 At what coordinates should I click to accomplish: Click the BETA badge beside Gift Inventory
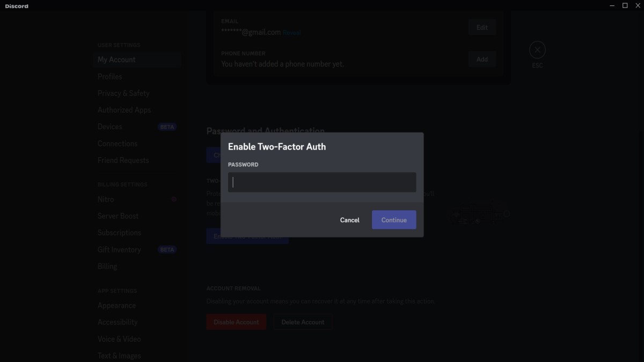(x=167, y=250)
